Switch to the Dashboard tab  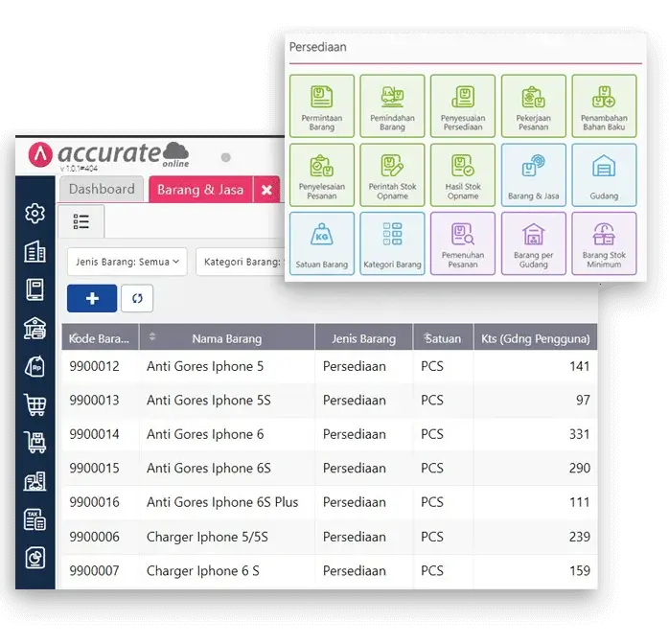click(x=102, y=190)
